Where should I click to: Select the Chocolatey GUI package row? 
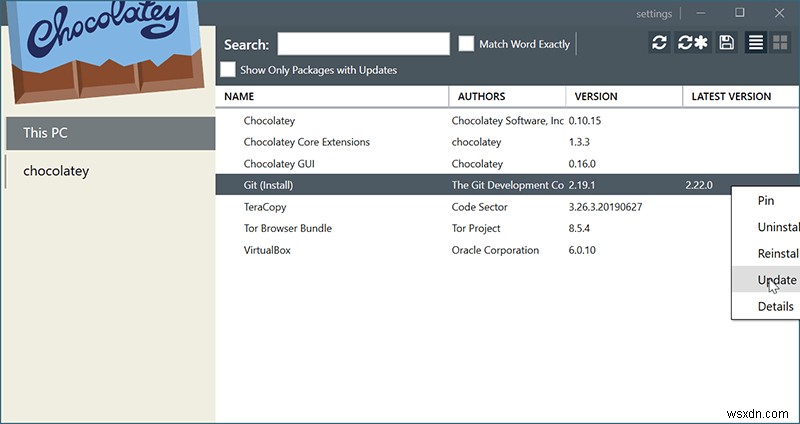[508, 164]
